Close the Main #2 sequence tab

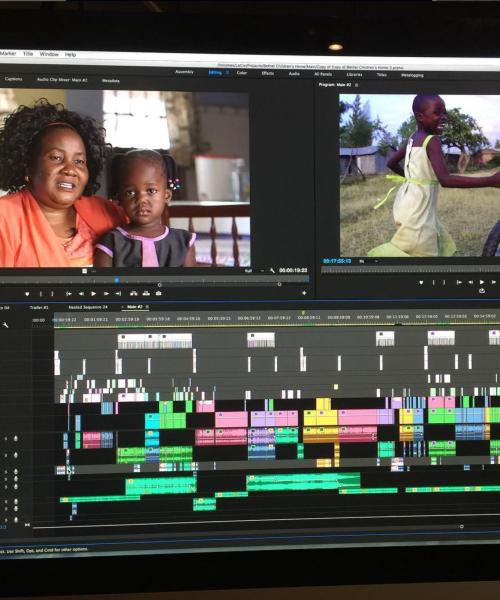point(123,307)
